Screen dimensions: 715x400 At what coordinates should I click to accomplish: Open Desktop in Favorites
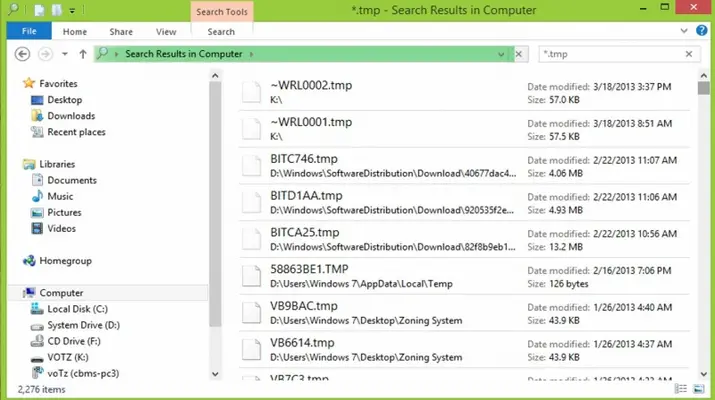pos(64,100)
